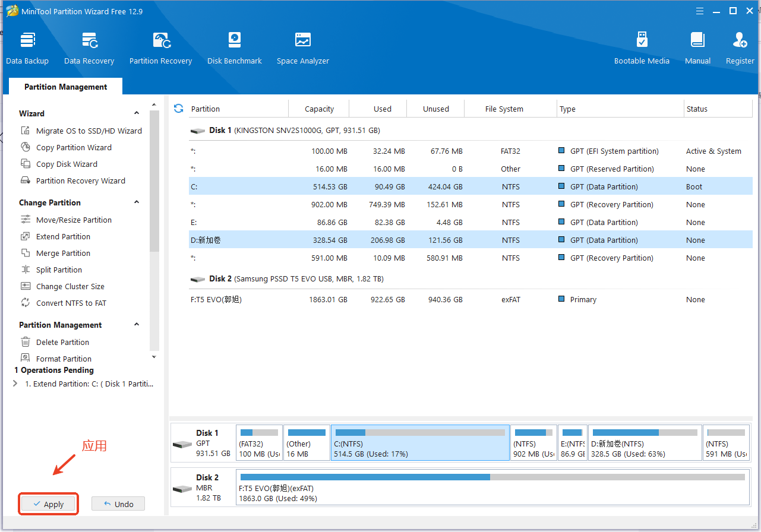
Task: Select the 902.00 MB Recovery Partition row
Action: point(471,204)
